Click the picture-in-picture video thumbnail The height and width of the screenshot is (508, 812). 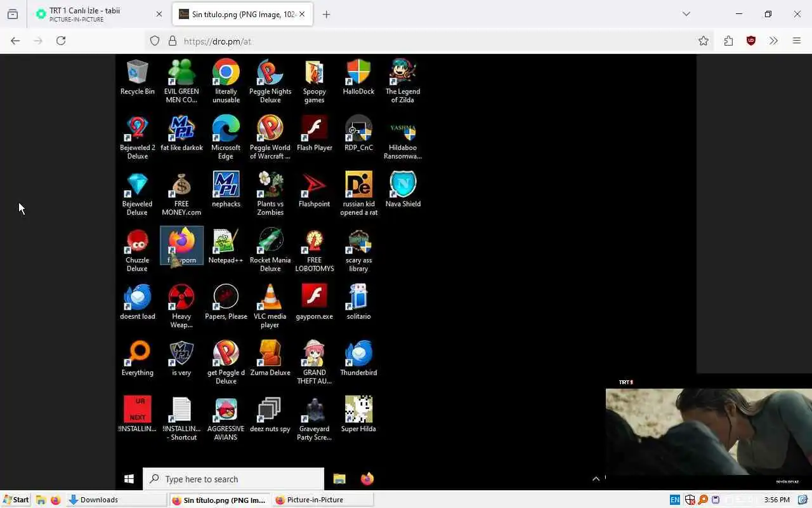709,431
